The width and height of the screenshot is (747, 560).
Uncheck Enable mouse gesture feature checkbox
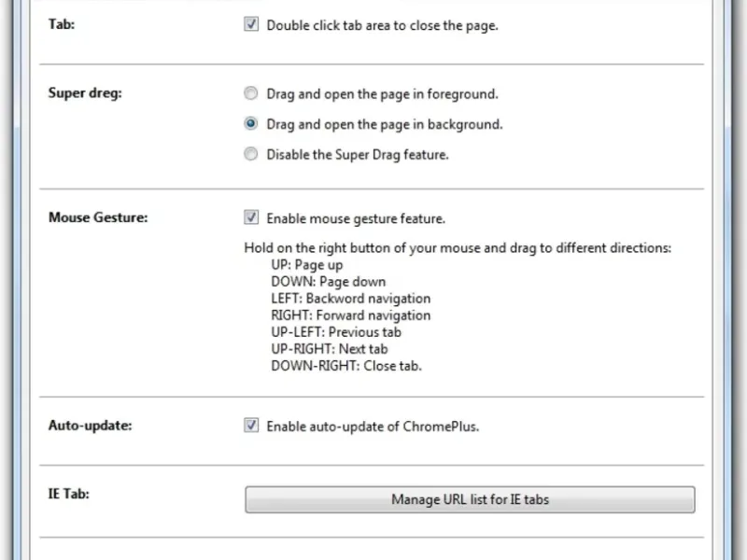pyautogui.click(x=251, y=217)
